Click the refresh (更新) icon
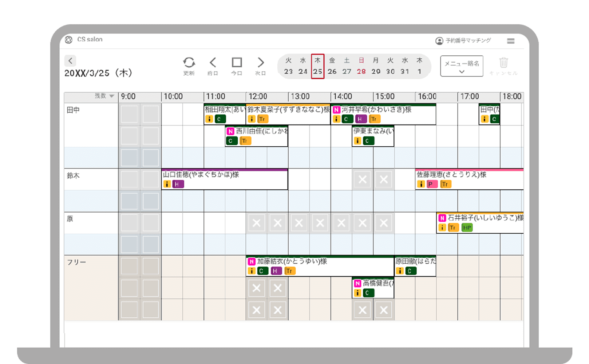589x364 pixels. (189, 63)
